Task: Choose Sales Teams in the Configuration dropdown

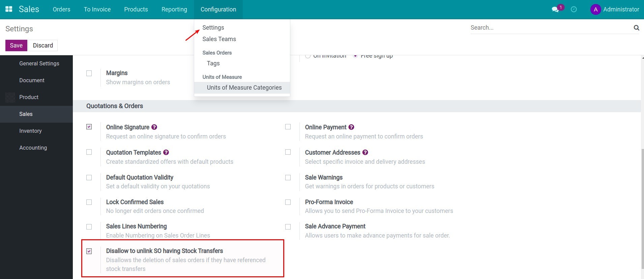Action: point(219,39)
